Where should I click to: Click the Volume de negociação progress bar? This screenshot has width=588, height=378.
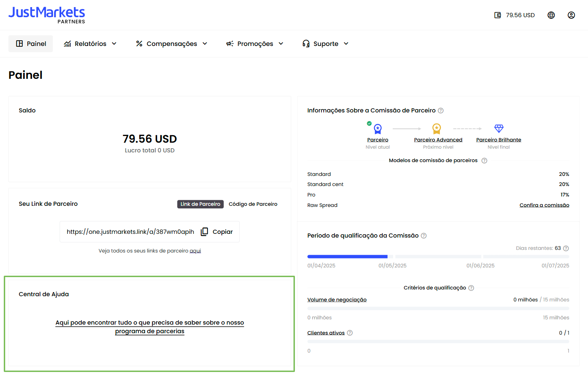[x=438, y=309]
